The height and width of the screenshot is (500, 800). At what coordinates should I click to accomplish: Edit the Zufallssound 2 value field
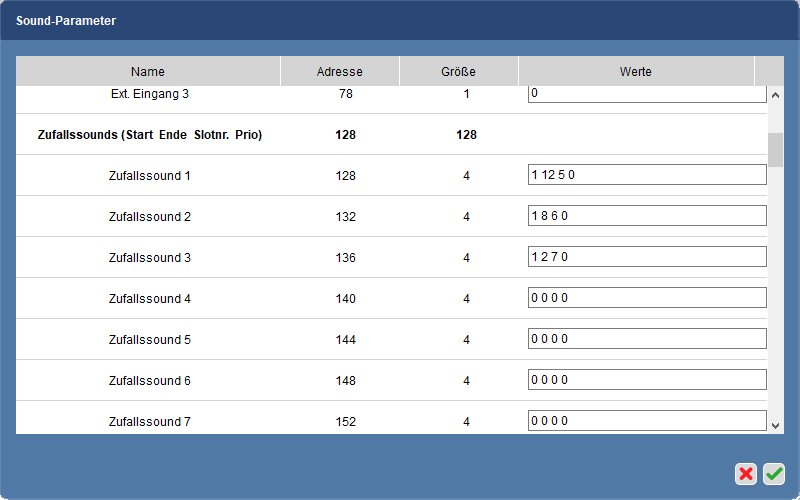pos(647,215)
